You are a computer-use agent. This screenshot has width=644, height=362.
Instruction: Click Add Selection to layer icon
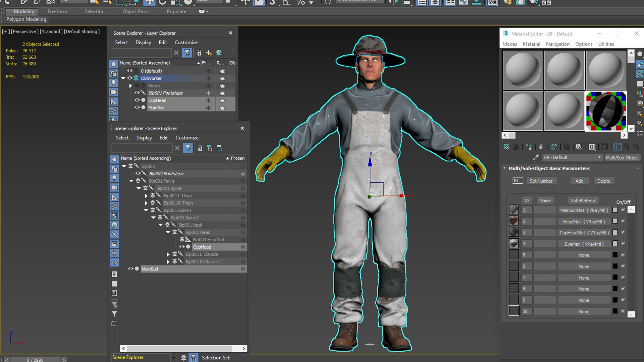[219, 53]
